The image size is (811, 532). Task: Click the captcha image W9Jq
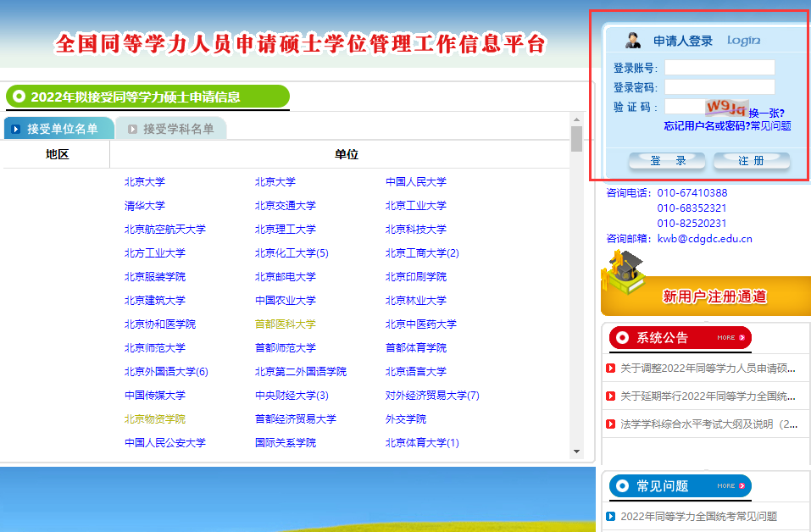click(727, 107)
